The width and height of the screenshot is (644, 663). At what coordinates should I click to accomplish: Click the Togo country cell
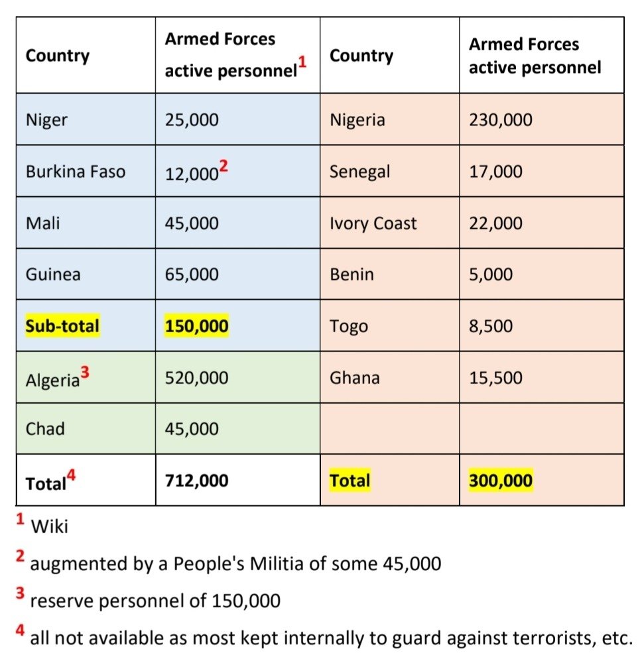348,326
